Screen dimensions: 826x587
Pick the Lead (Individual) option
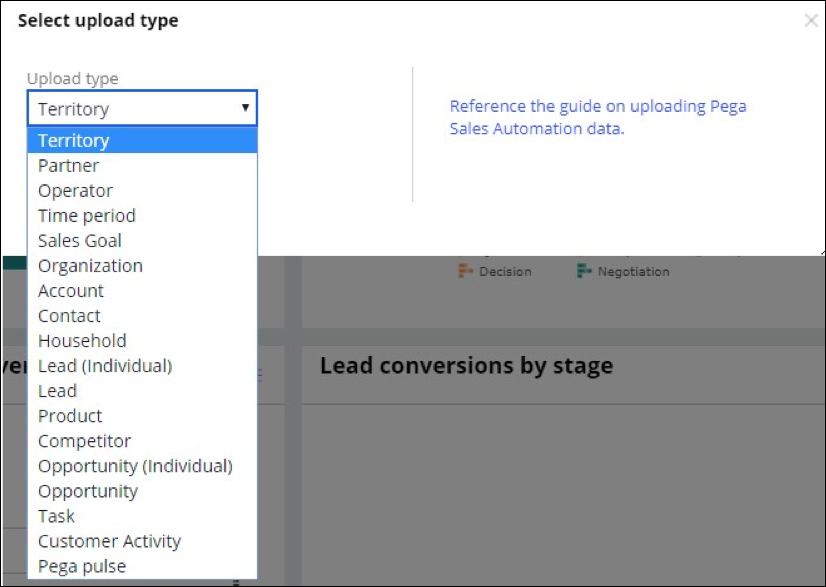tap(105, 366)
